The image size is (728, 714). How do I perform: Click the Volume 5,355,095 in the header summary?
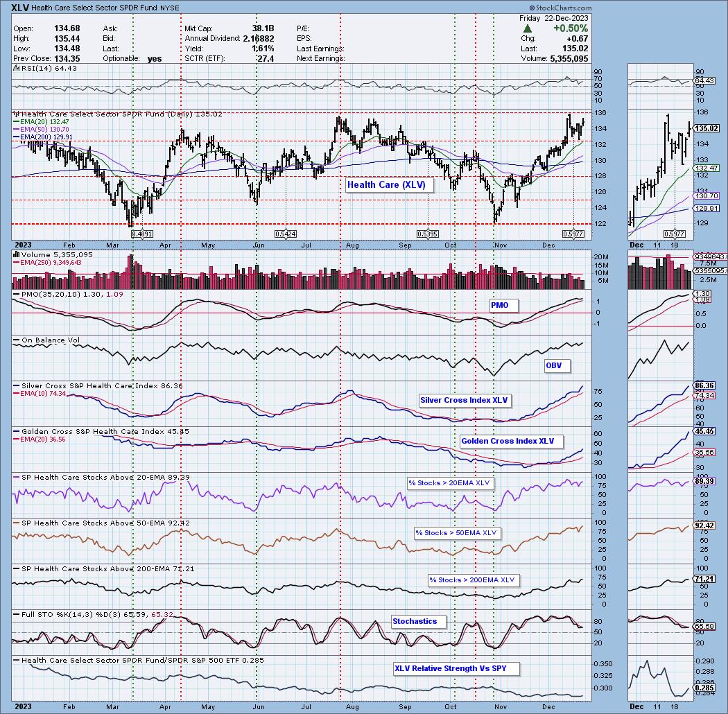click(555, 59)
